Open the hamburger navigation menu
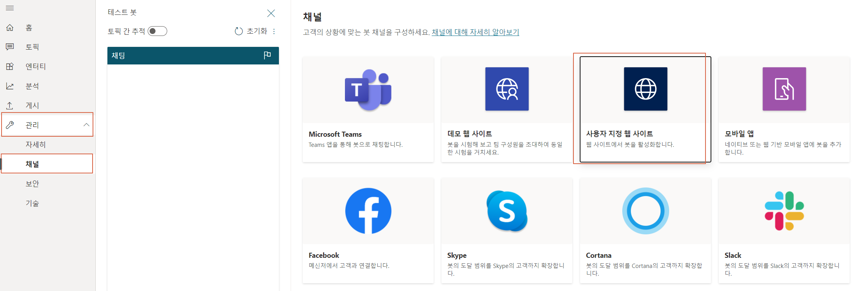The width and height of the screenshot is (868, 291). [10, 8]
